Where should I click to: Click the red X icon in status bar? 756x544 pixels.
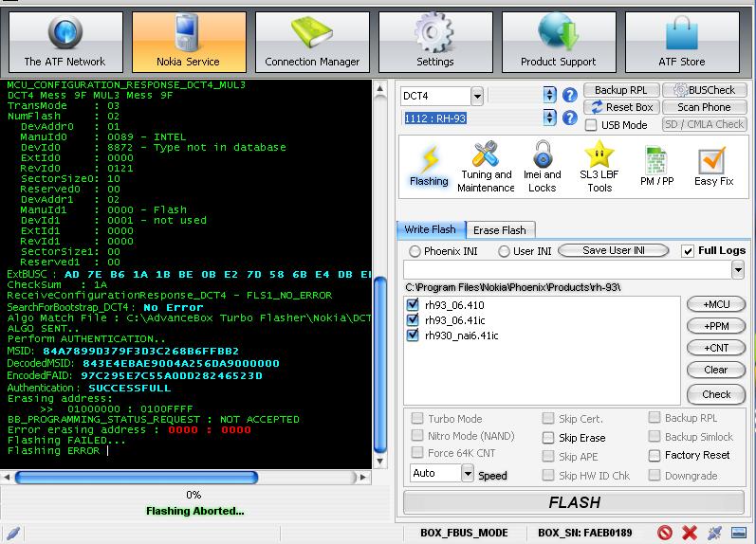pyautogui.click(x=690, y=533)
